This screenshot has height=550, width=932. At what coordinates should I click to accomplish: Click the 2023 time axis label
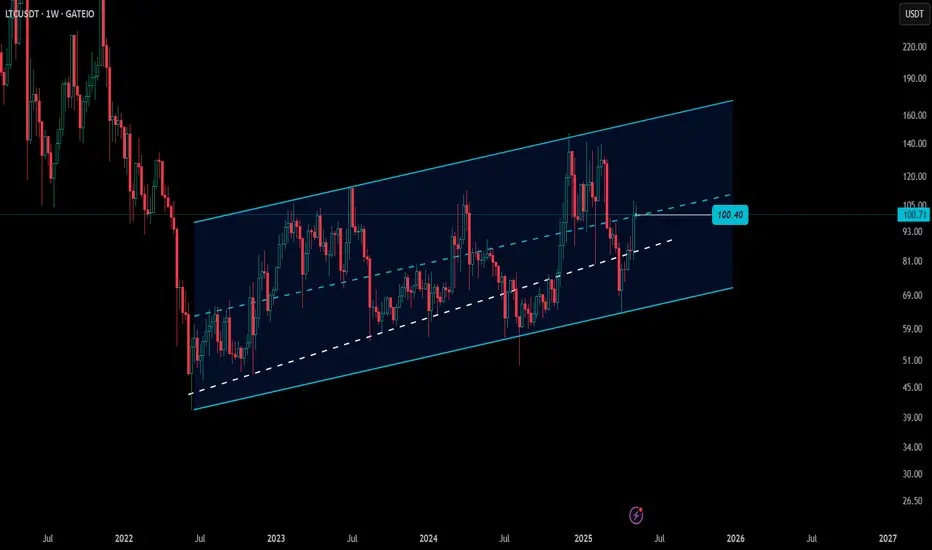tap(276, 539)
